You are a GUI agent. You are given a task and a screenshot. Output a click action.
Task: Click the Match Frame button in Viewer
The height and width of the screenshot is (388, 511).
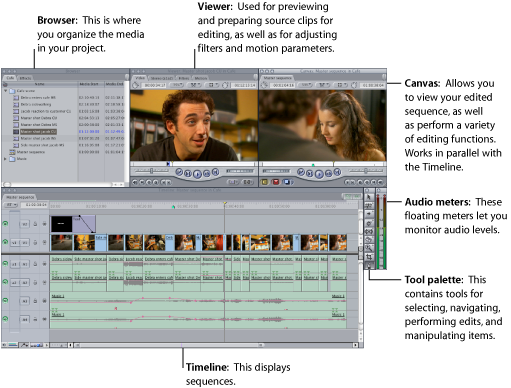tap(135, 182)
